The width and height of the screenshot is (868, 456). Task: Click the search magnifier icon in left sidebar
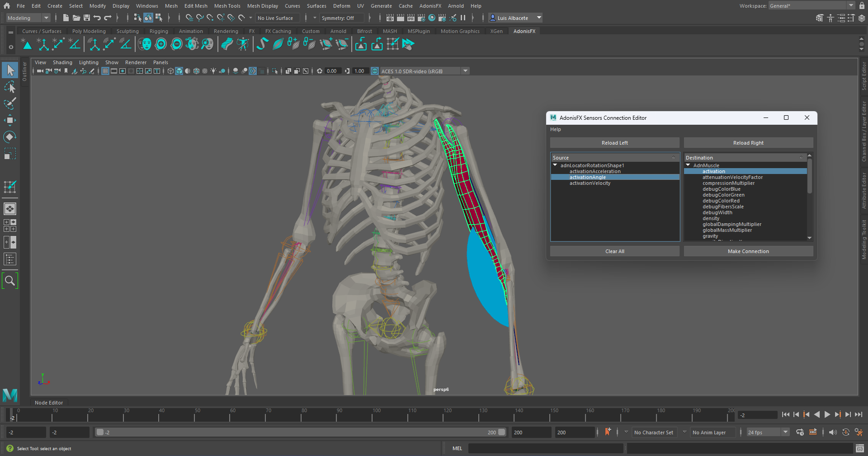coord(10,281)
